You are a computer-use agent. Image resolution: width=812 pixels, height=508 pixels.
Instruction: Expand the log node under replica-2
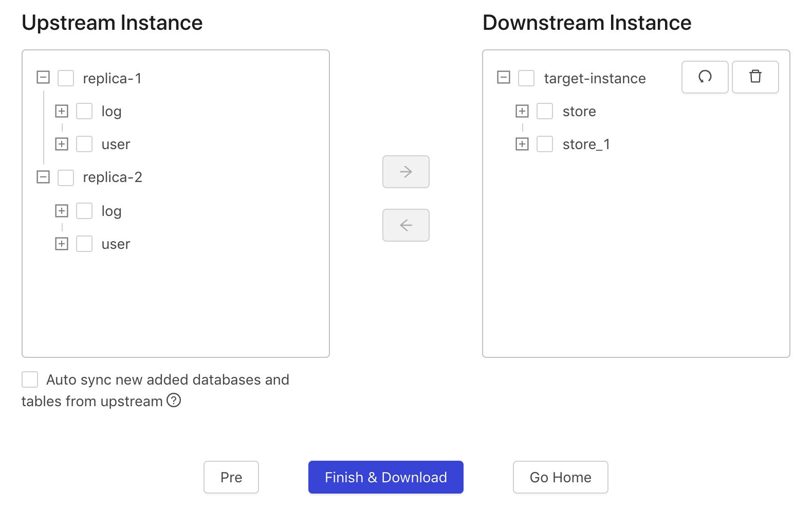click(x=62, y=211)
